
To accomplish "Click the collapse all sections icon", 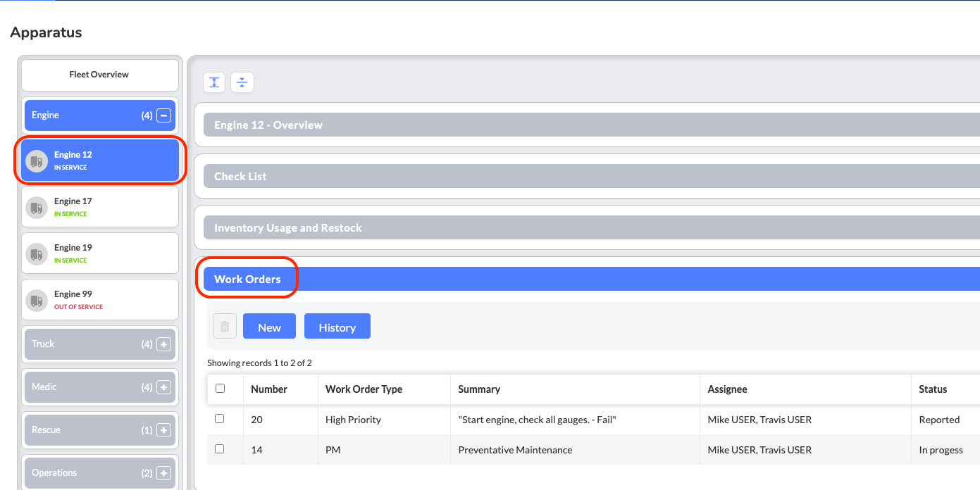I will 242,82.
